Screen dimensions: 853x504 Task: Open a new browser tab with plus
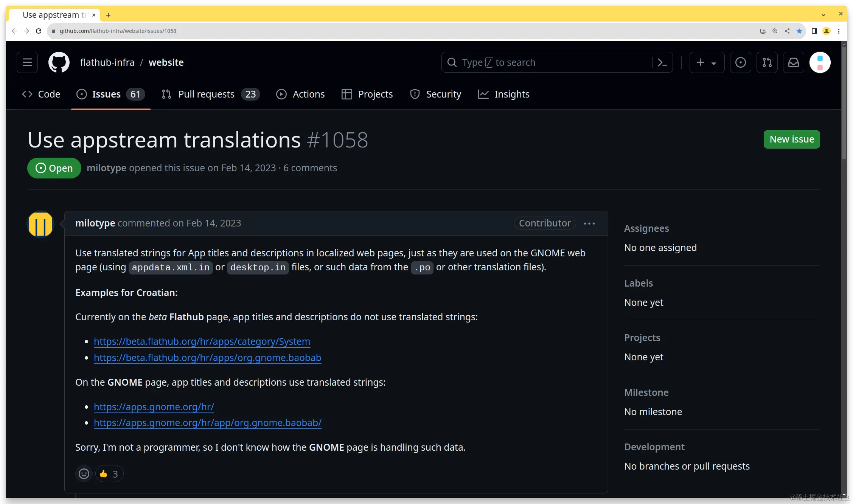coord(108,15)
